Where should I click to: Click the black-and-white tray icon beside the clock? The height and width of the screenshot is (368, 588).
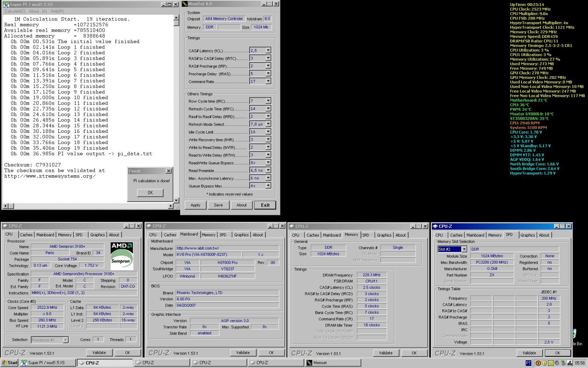tap(570, 363)
